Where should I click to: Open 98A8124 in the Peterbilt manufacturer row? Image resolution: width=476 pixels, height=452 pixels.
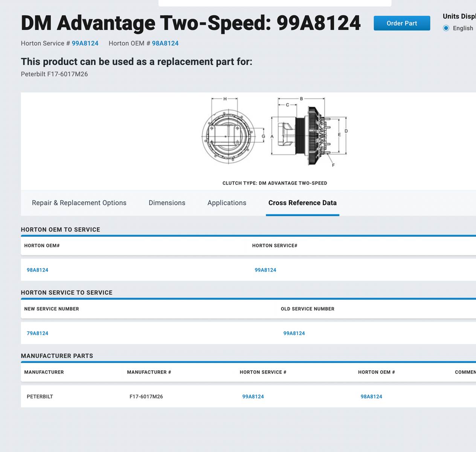[371, 397]
